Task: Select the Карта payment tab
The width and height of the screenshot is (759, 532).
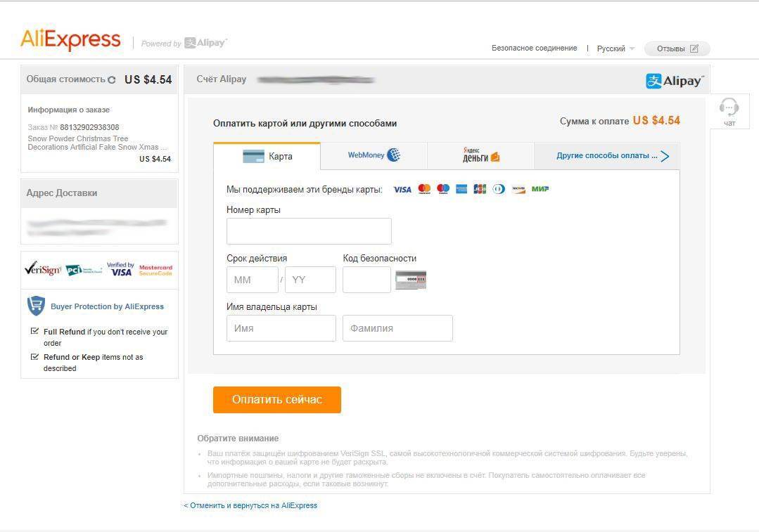Action: 267,156
